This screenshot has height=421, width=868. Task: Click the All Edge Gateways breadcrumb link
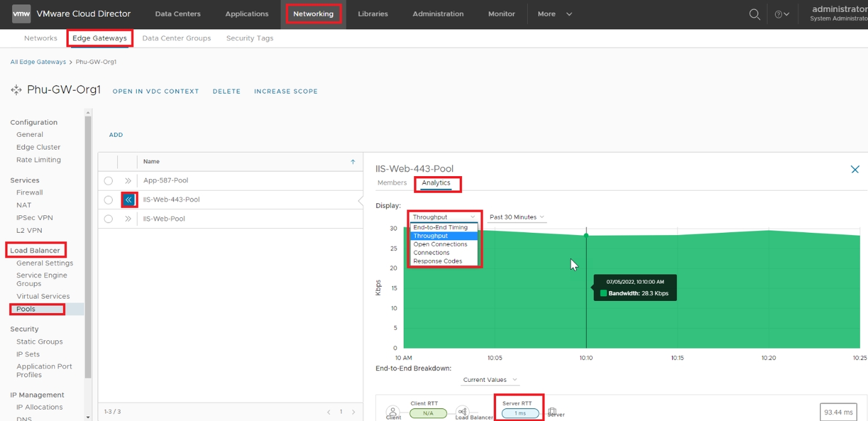[38, 62]
